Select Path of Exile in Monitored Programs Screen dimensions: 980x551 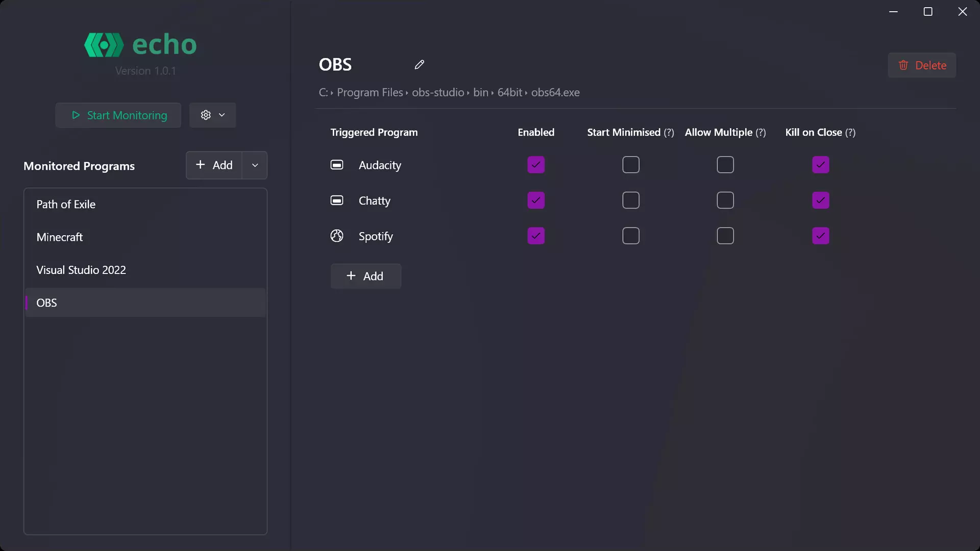(145, 205)
